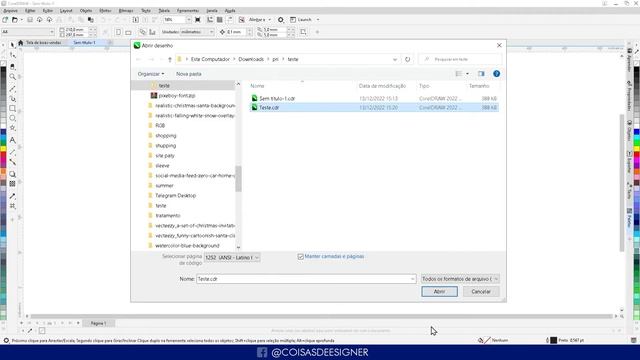Open dialog help with question mark icon
This screenshot has width=640, height=360.
tap(496, 74)
